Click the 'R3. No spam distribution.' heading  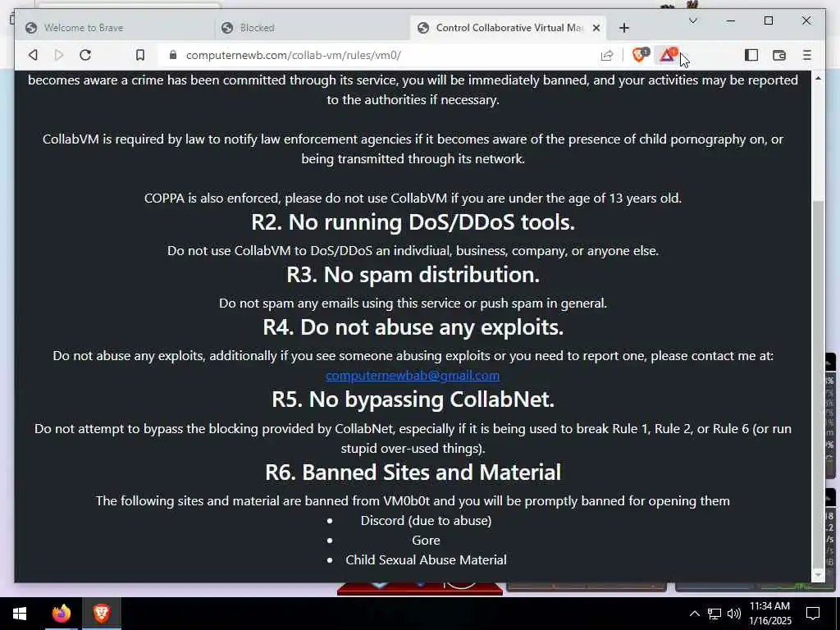[x=413, y=275]
